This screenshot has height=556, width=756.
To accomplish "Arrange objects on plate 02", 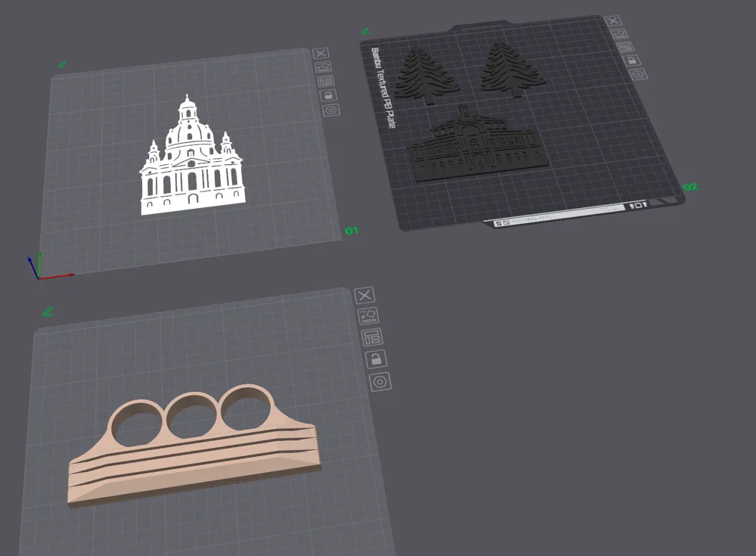I will point(625,48).
